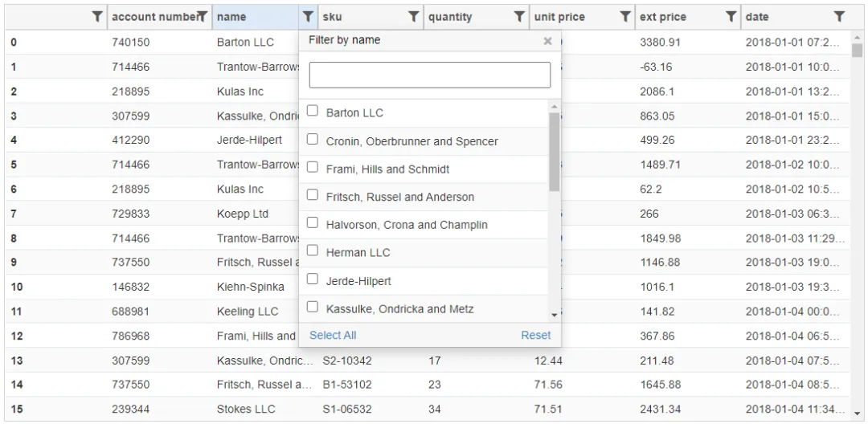868x428 pixels.
Task: Close the Filter by name popup
Action: coord(547,41)
